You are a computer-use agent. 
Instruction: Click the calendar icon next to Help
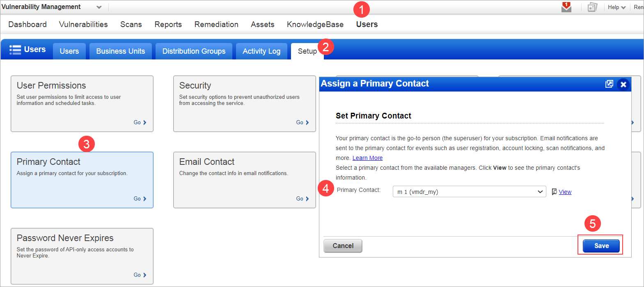pyautogui.click(x=592, y=7)
